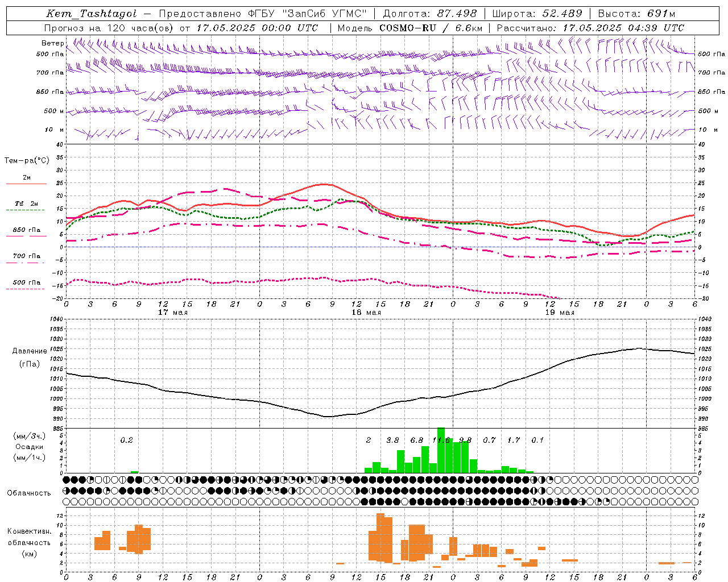The height and width of the screenshot is (582, 728).
Task: Click the 18 мая date label
Action: [366, 313]
